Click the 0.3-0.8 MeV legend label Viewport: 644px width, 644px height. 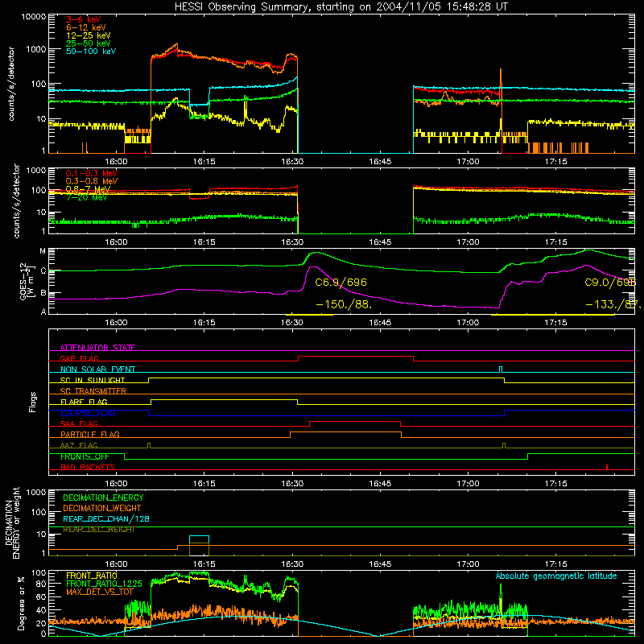click(92, 181)
